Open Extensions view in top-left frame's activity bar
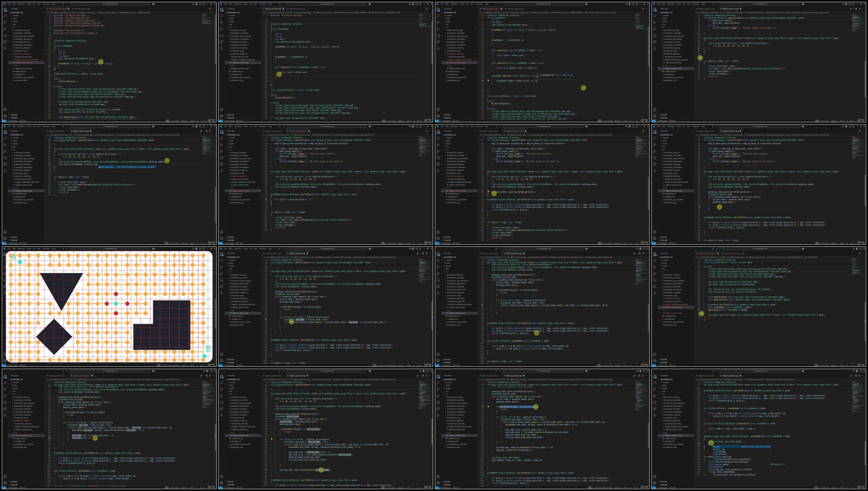 click(x=5, y=41)
